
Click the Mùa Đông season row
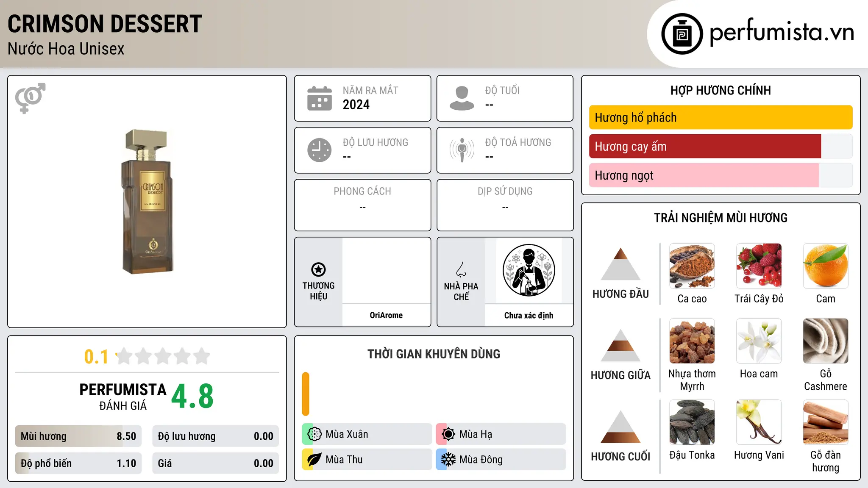click(x=501, y=460)
